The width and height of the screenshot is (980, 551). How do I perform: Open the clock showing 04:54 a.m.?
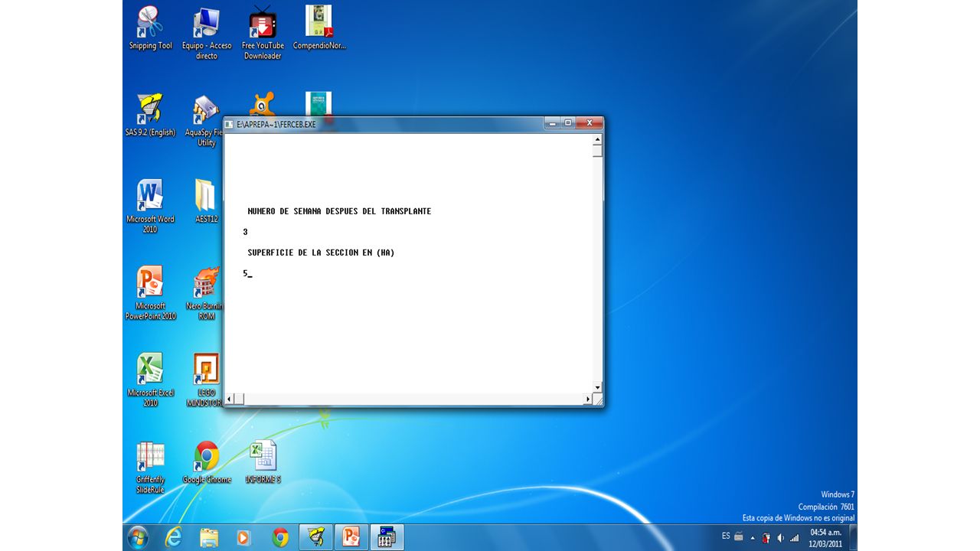[x=825, y=537]
